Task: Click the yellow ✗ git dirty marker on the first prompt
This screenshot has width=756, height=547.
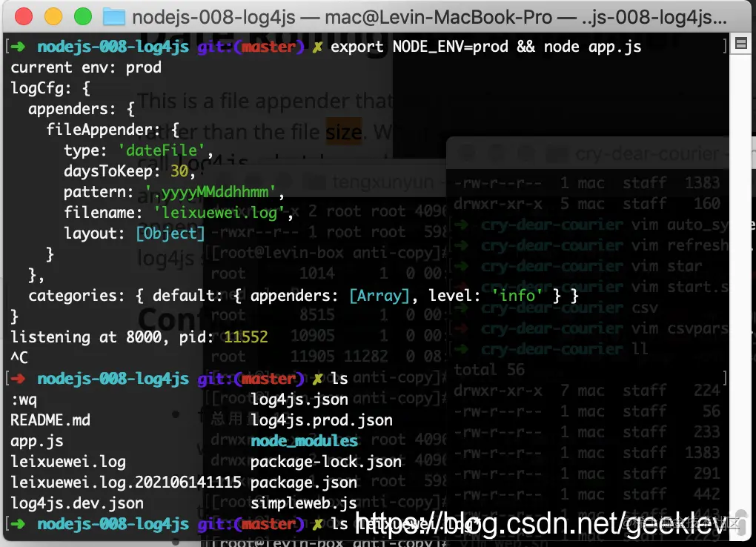Action: coord(317,47)
